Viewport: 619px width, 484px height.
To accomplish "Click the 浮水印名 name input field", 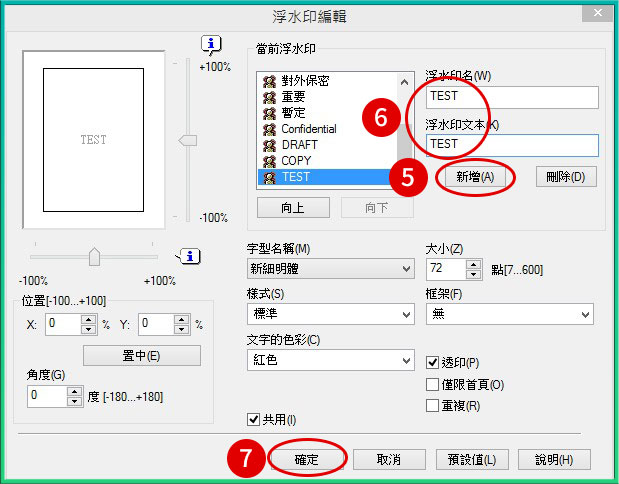I will pos(512,97).
